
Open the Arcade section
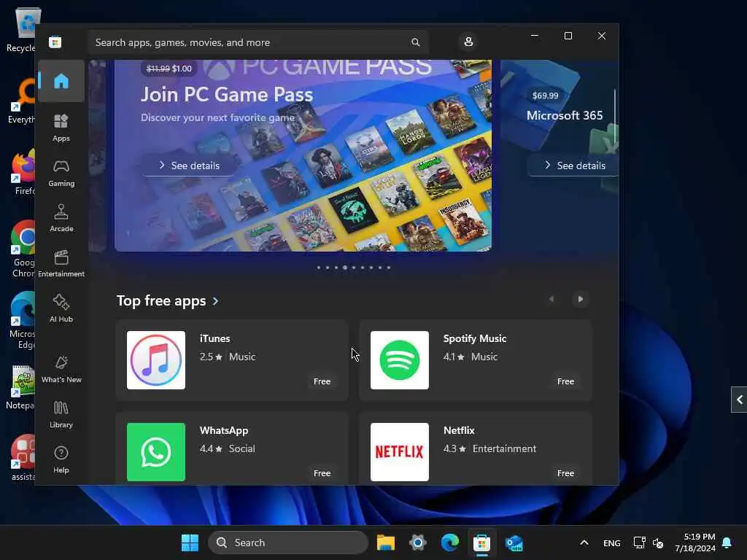61,218
